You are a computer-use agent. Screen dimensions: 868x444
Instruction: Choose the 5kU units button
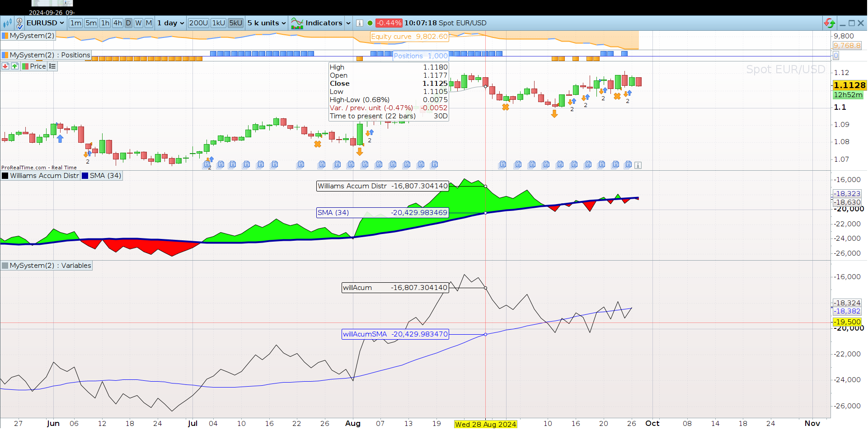pyautogui.click(x=236, y=23)
